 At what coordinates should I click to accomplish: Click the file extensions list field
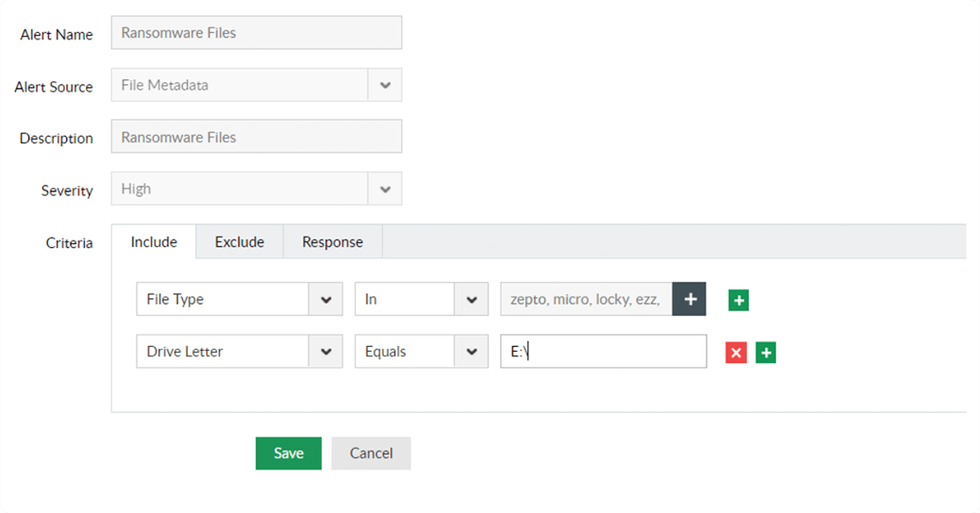click(x=587, y=299)
